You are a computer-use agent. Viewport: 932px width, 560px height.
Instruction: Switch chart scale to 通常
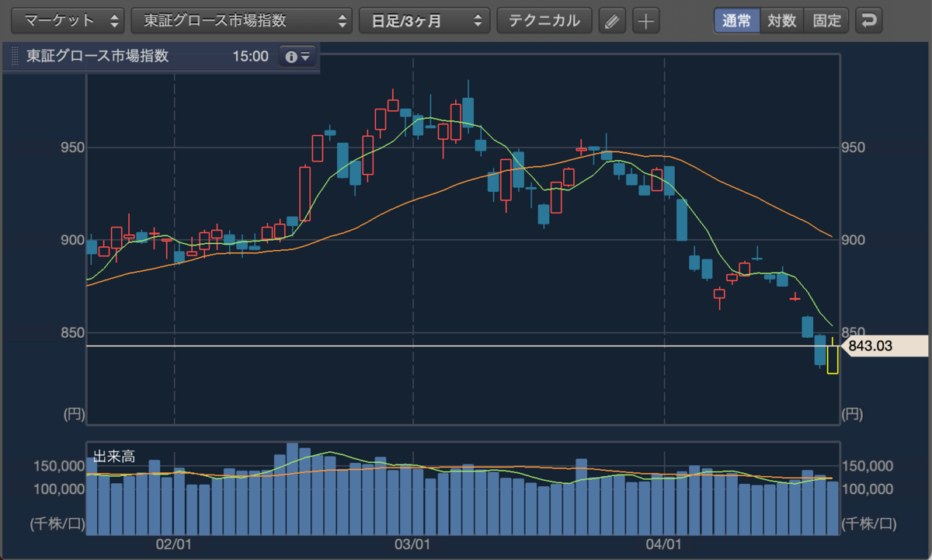tap(736, 20)
